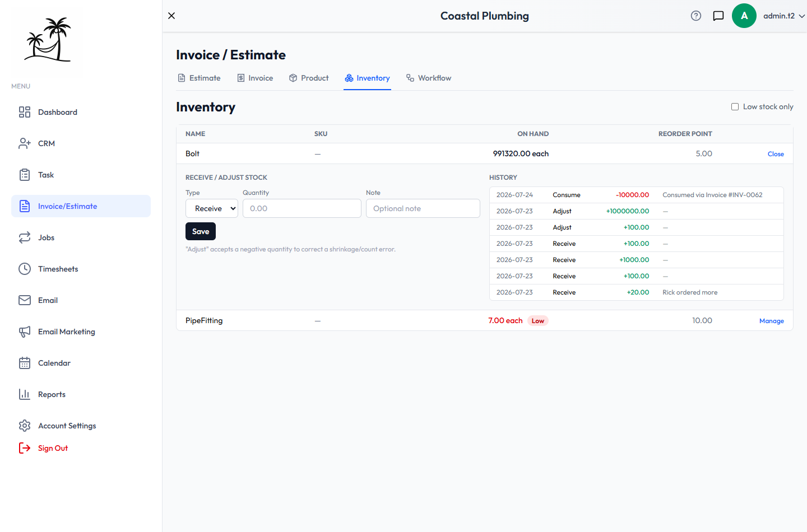Toggle the Low stock only checkbox
The image size is (807, 532).
click(735, 106)
